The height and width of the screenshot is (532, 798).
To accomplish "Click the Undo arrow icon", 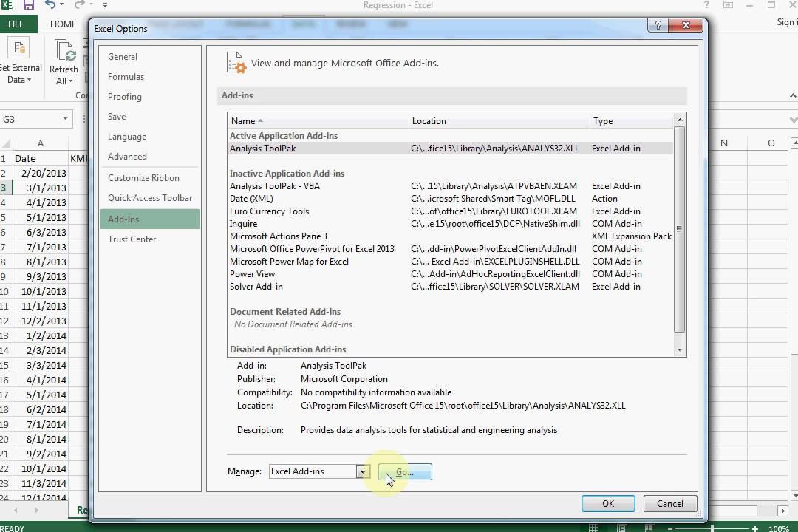I will (50, 5).
